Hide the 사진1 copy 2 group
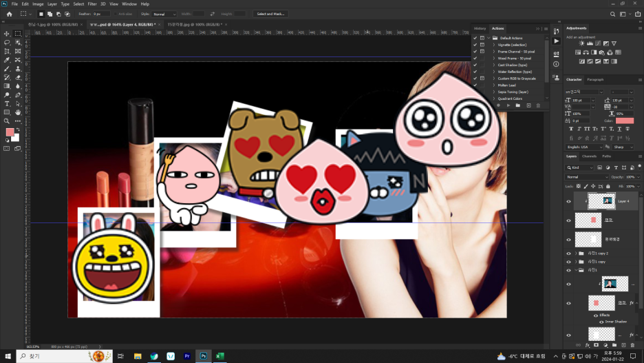Image resolution: width=644 pixels, height=363 pixels. point(569,253)
